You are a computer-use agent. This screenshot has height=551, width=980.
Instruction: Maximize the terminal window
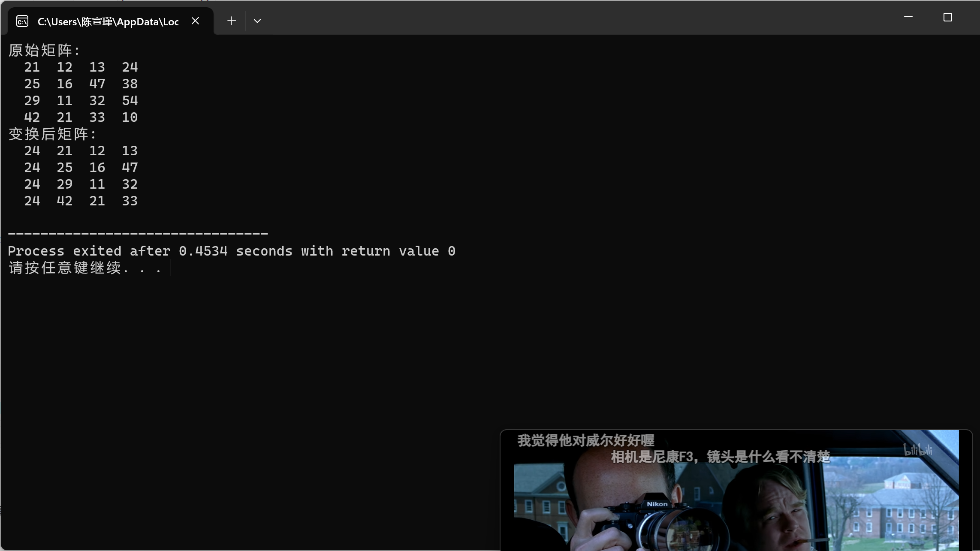point(948,17)
